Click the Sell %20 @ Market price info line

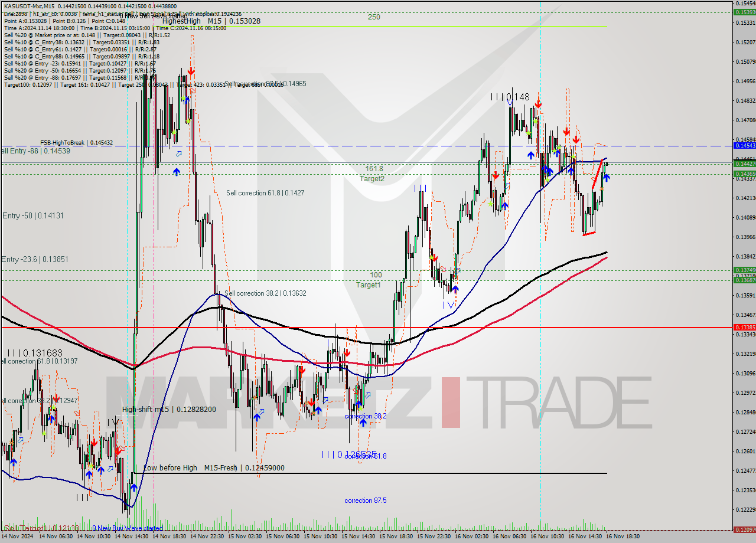[x=87, y=35]
